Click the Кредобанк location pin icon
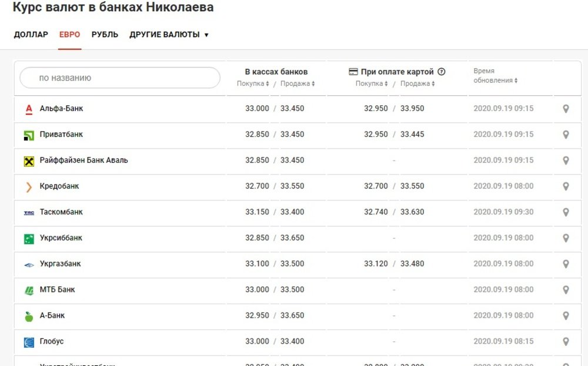This screenshot has width=588, height=366. tap(566, 186)
